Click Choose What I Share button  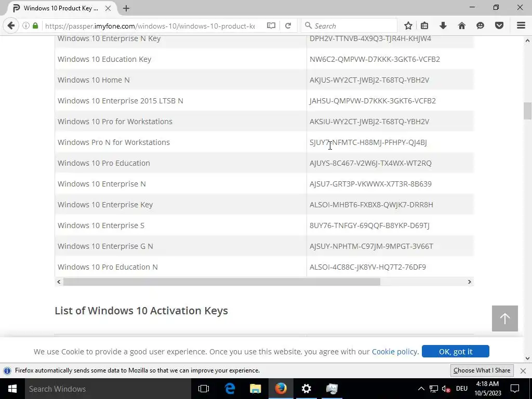482,370
